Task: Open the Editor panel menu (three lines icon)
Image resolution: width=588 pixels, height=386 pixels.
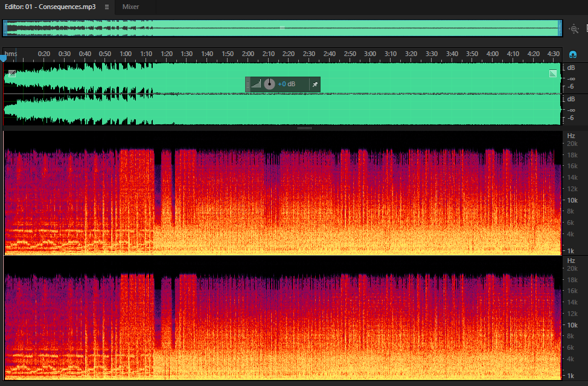Action: [x=107, y=7]
